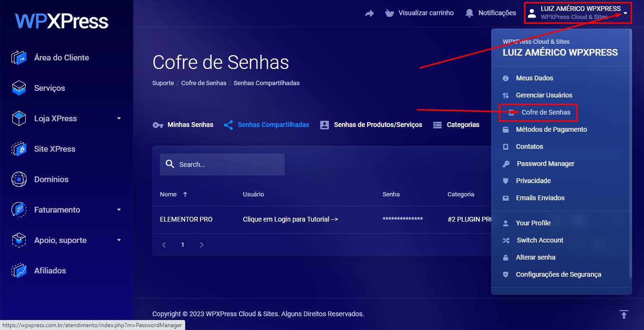
Task: Go to next page chevron
Action: [x=202, y=245]
